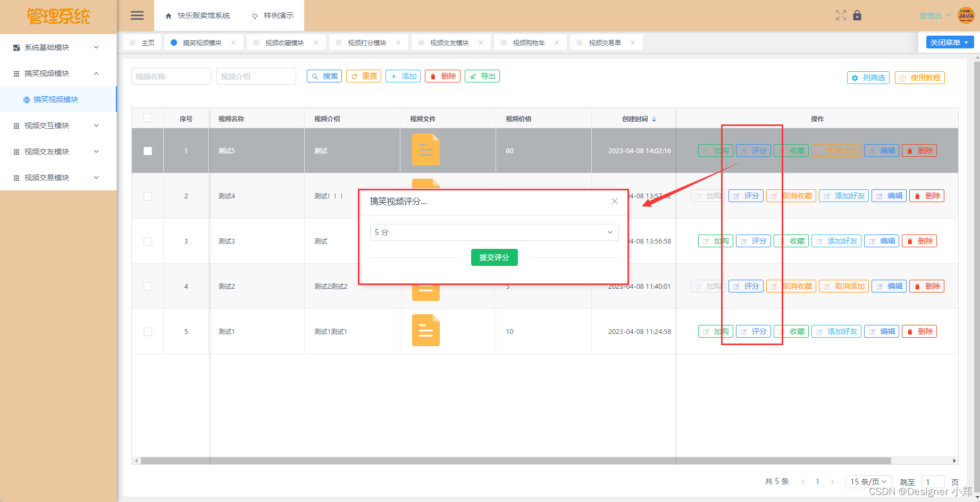This screenshot has width=980, height=502.
Task: Click 取消添加 in the 测试2 row
Action: pos(844,286)
